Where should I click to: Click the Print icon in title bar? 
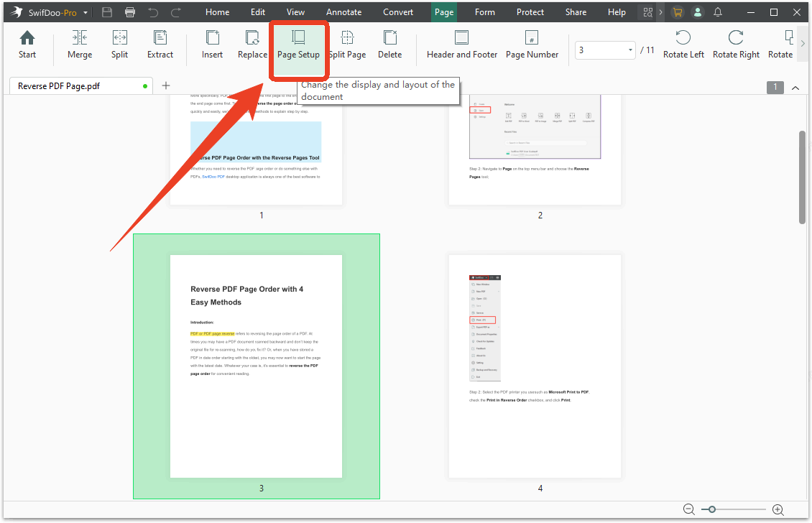tap(130, 12)
